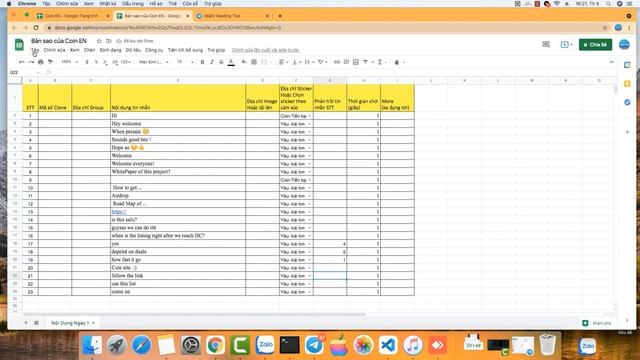This screenshot has height=360, width=640.
Task: Open Telegram from the Dock
Action: tap(314, 345)
